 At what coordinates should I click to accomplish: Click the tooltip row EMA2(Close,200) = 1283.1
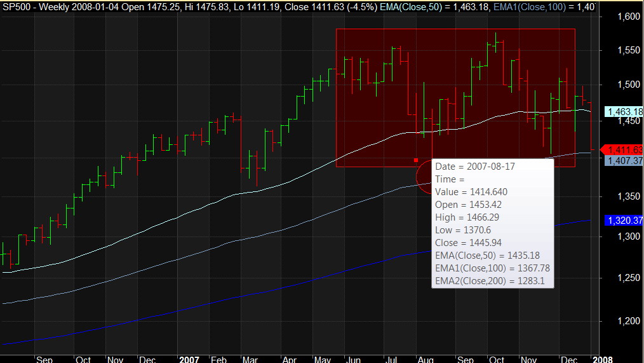(x=490, y=281)
